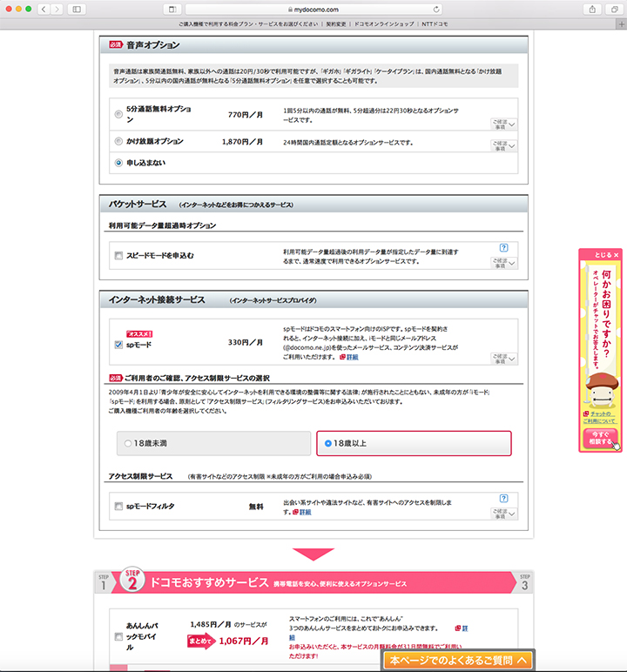Add a new tab with the plus button
Image resolution: width=627 pixels, height=672 pixels.
(x=622, y=24)
